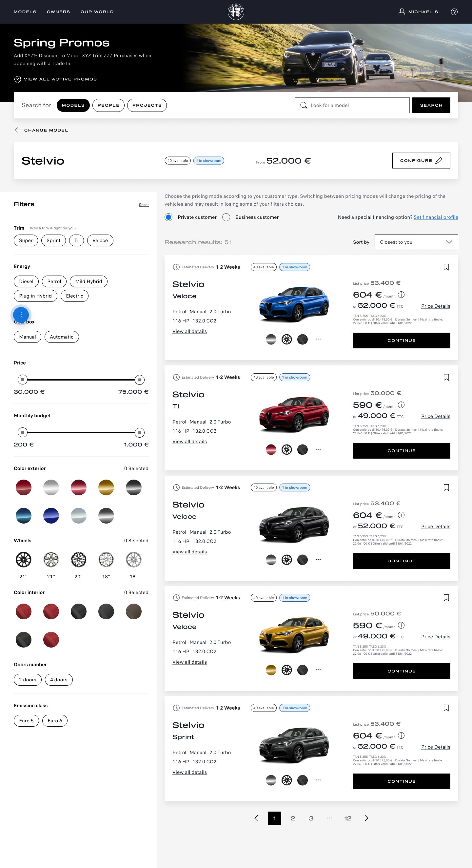
Task: Show more options dots on blue Veloce card
Action: pyautogui.click(x=318, y=339)
